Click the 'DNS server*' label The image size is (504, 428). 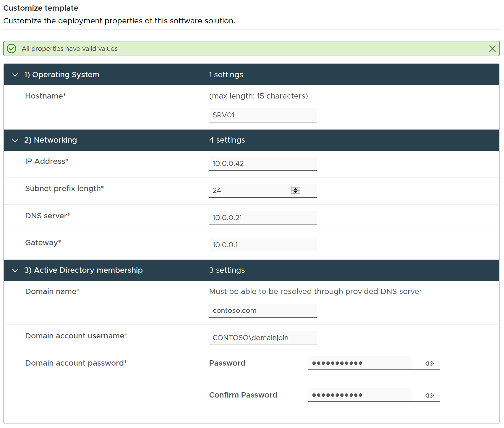pos(48,216)
